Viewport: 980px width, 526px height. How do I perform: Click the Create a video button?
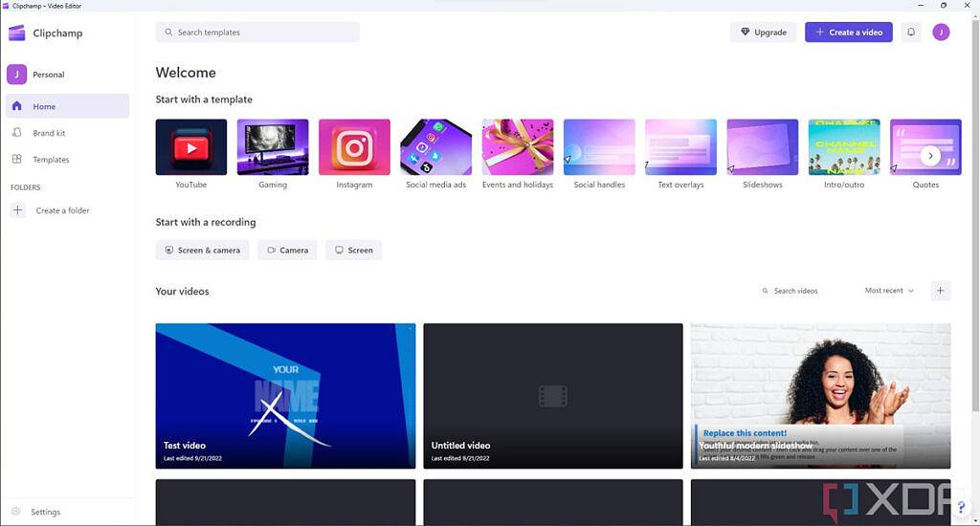click(848, 33)
